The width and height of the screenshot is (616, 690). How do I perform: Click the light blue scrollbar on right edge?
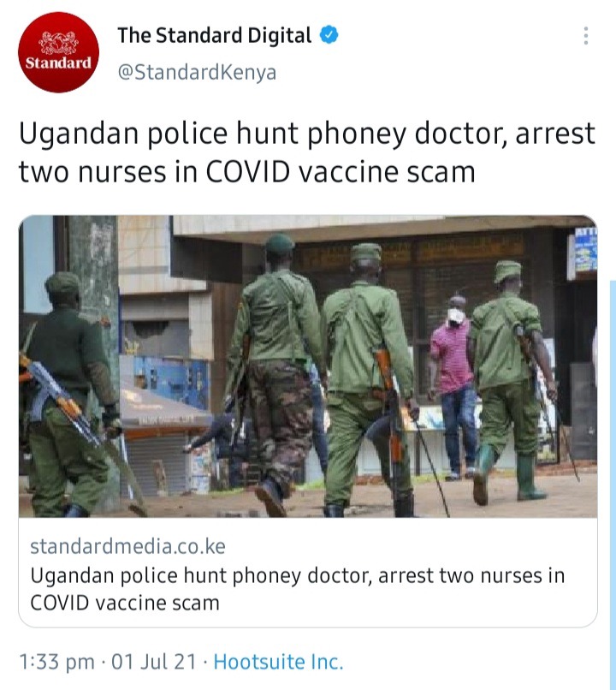(613, 484)
